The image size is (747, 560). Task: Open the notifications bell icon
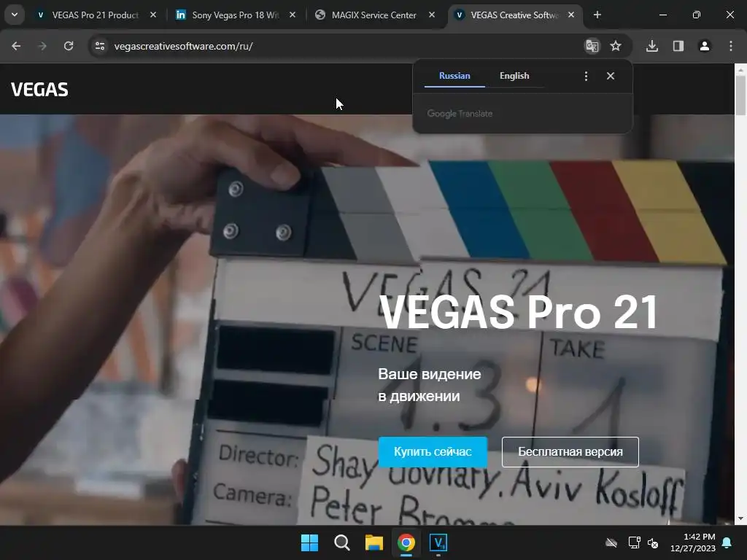click(727, 542)
